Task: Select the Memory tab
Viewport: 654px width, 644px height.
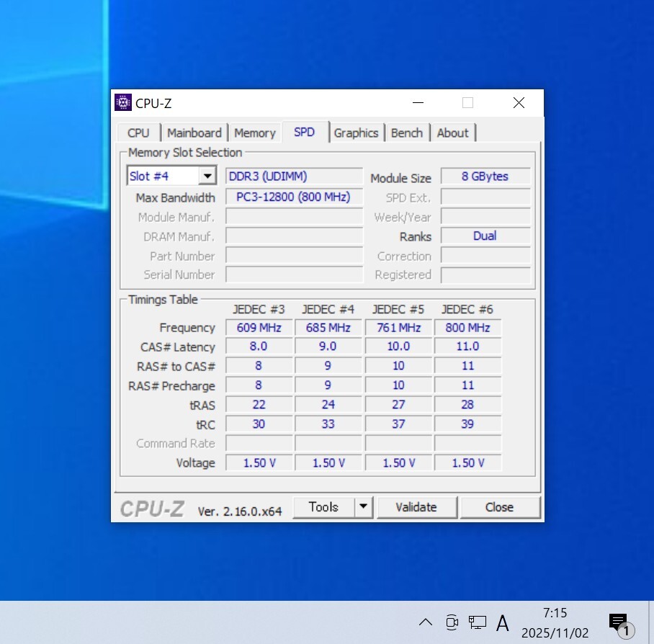Action: [254, 133]
